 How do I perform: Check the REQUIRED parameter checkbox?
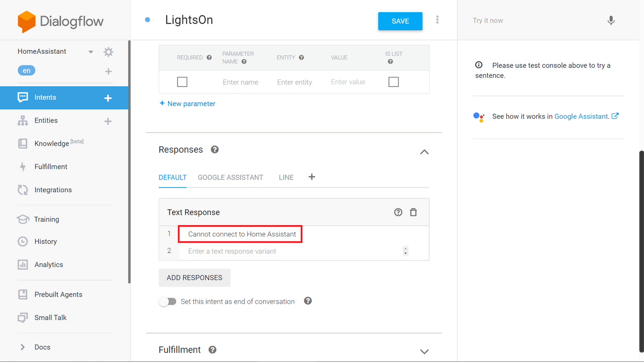click(x=182, y=82)
